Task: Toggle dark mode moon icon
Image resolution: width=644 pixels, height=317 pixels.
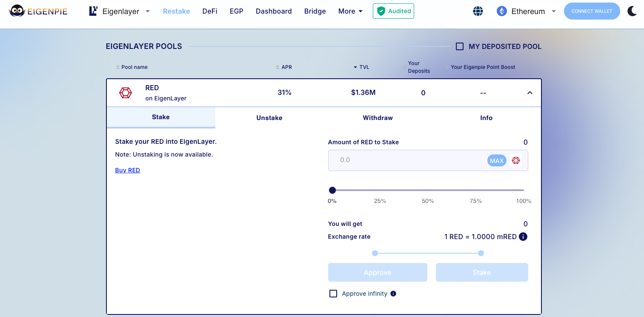Action: pos(632,11)
